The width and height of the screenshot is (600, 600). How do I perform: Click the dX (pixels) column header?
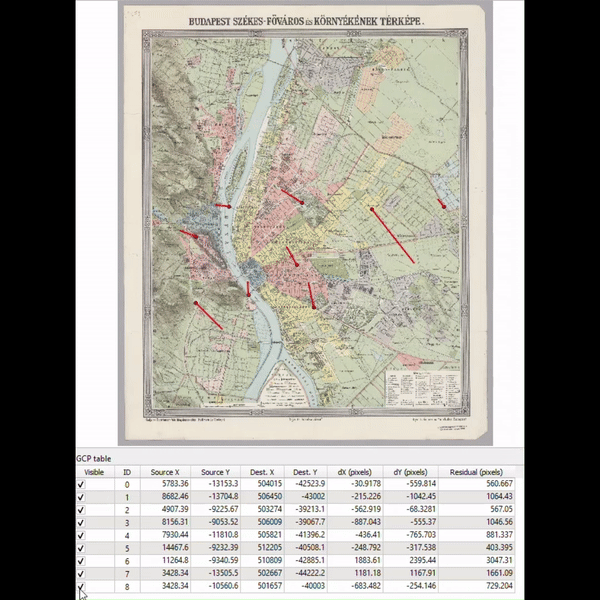tap(355, 472)
